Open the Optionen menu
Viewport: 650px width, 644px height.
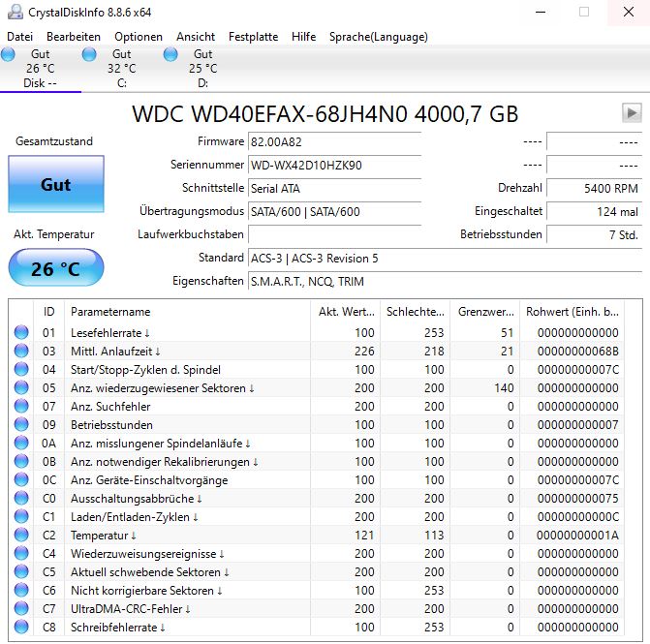click(x=139, y=37)
